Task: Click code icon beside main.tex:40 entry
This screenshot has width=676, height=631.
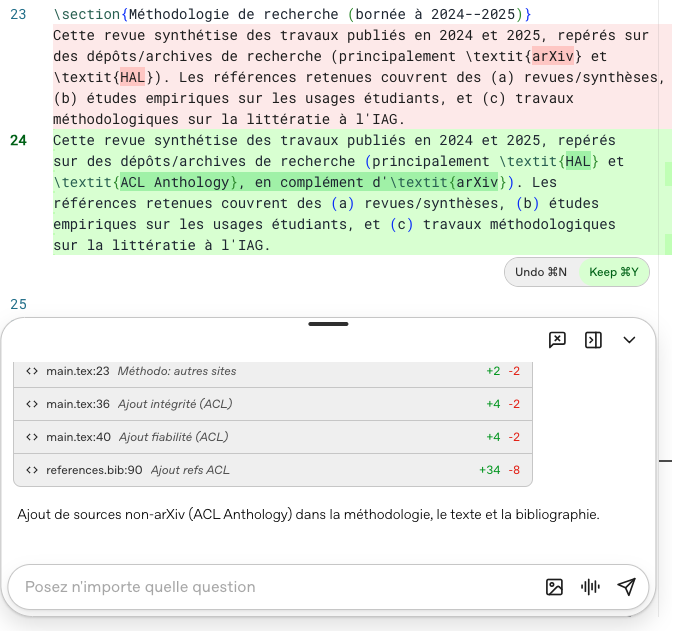Action: pyautogui.click(x=32, y=437)
